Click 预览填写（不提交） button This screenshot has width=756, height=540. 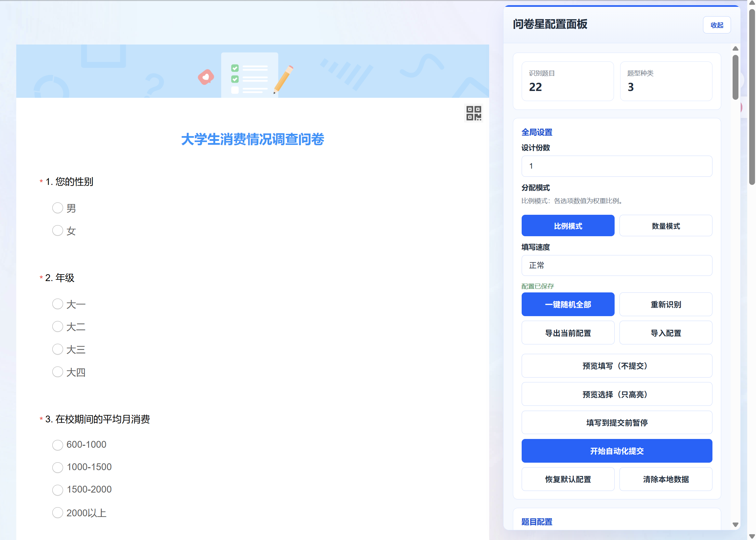pyautogui.click(x=616, y=366)
